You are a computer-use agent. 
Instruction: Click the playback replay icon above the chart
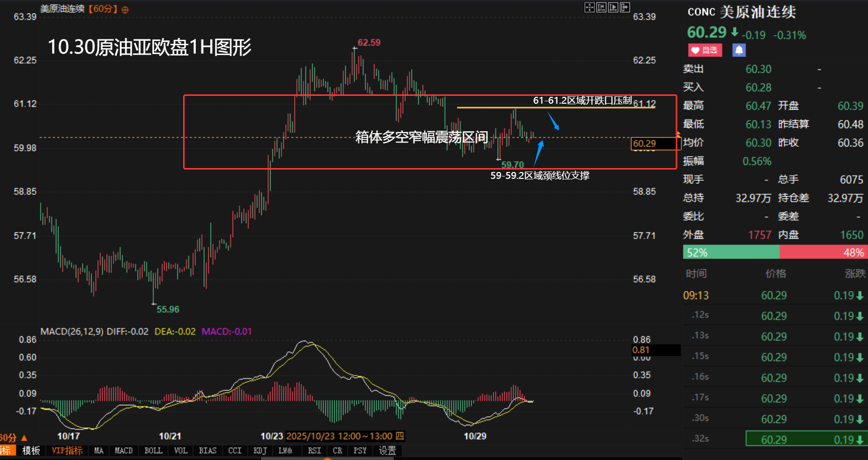pos(613,7)
